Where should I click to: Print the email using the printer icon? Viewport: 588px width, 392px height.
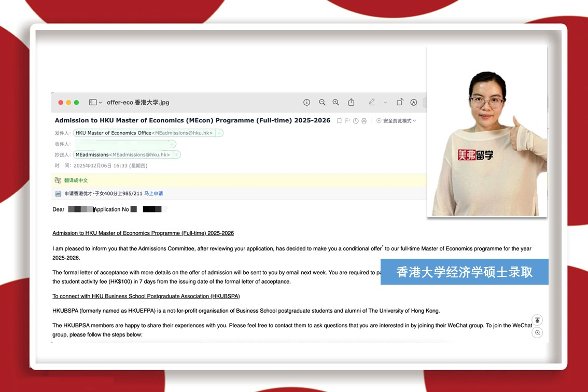tap(364, 121)
